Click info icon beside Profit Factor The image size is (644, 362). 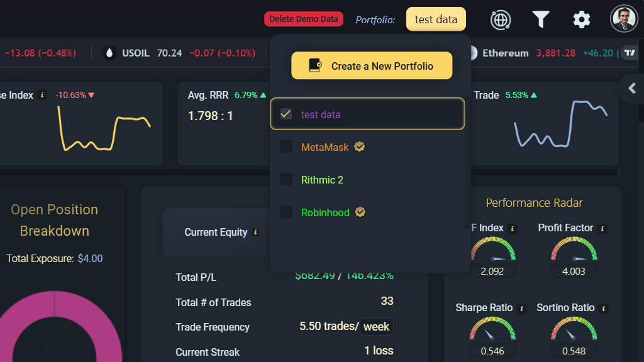pyautogui.click(x=602, y=229)
